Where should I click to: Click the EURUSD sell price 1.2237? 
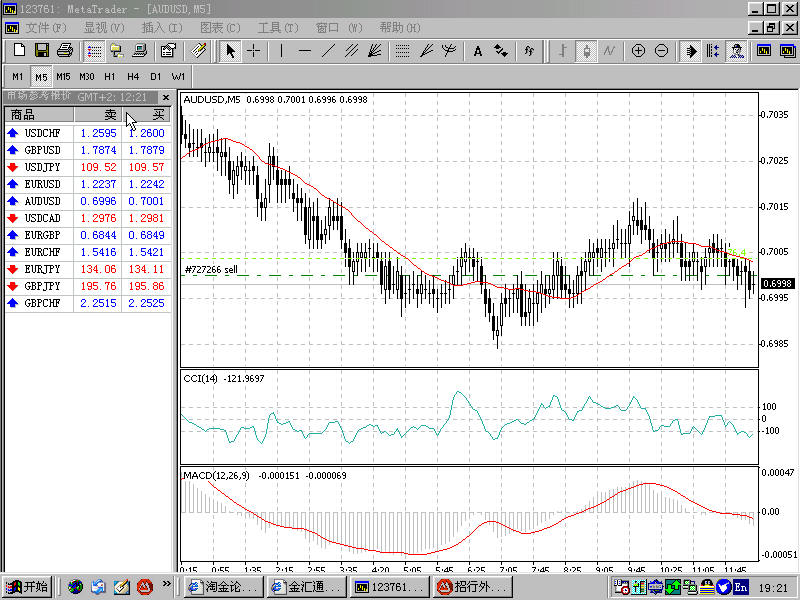(x=98, y=184)
